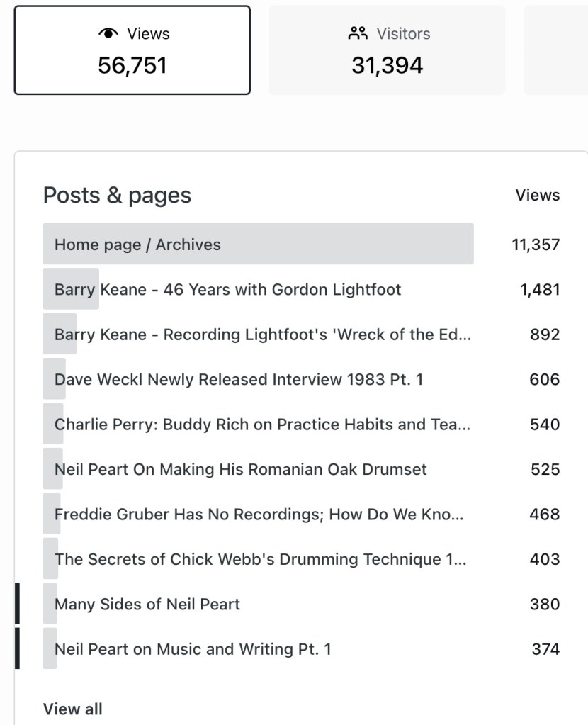This screenshot has height=725, width=588.
Task: Open the Home page / Archives entry
Action: tap(137, 245)
